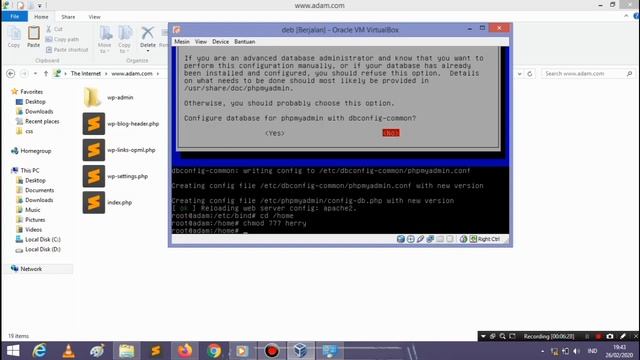Open the recent locations dropdown arrow

[36, 73]
